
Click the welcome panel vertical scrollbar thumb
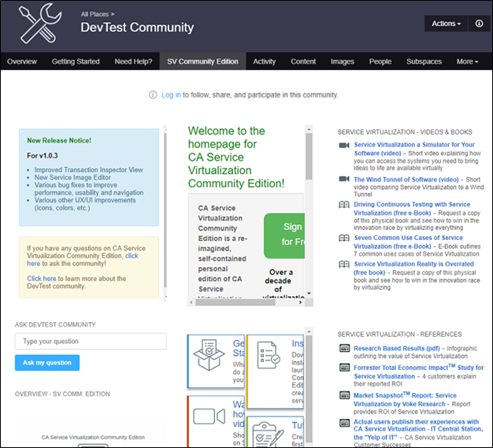tap(309, 156)
